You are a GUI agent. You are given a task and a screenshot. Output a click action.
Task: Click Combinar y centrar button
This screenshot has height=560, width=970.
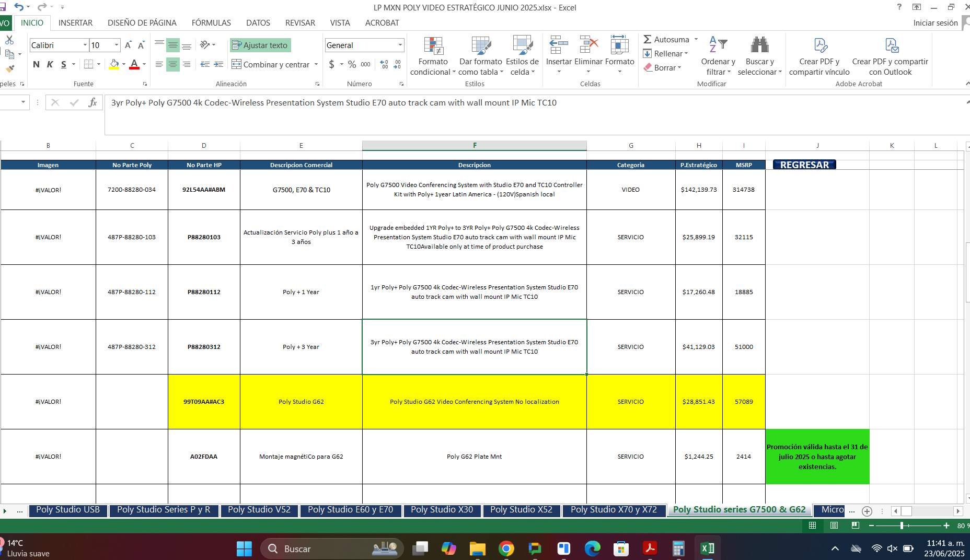tap(270, 64)
